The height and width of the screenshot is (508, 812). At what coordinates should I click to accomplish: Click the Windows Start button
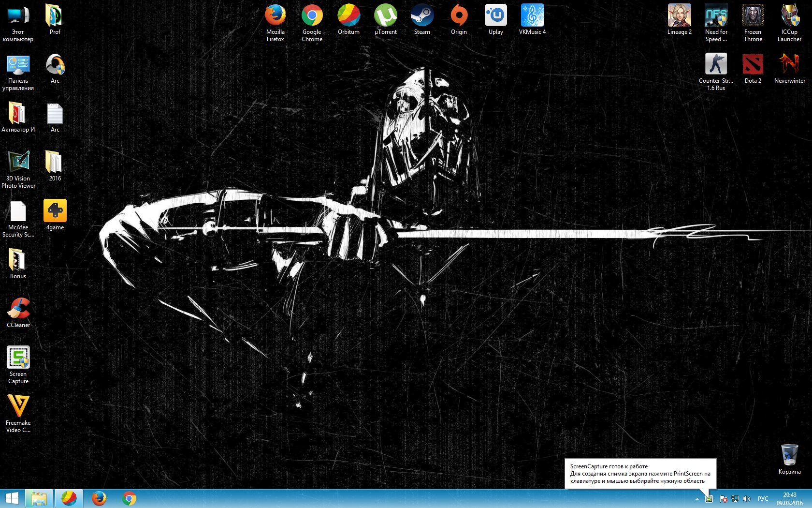[x=12, y=498]
